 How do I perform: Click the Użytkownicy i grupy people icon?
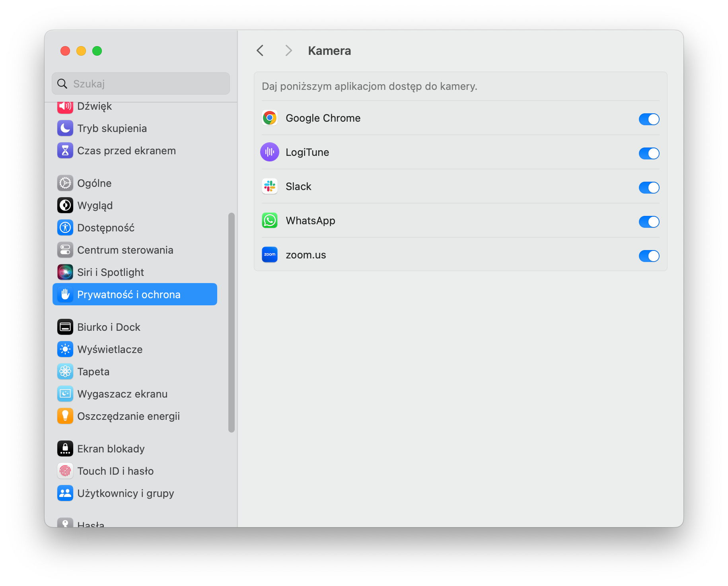(65, 493)
